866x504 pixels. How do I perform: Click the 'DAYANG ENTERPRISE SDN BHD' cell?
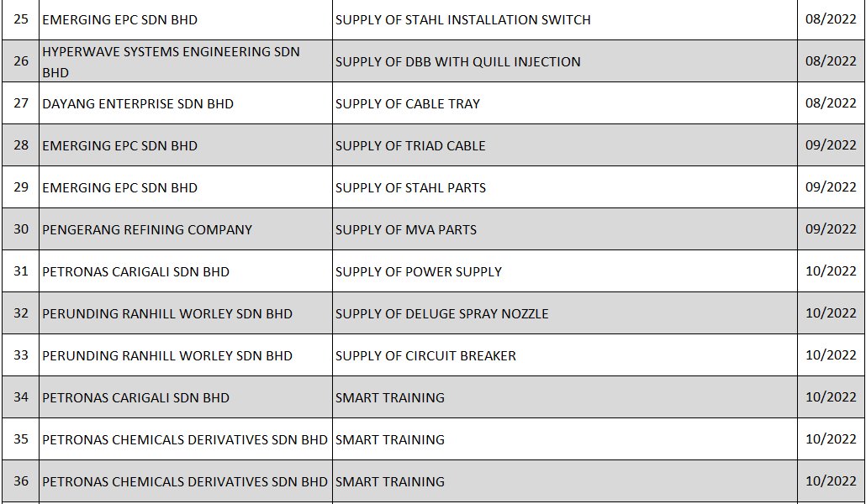138,103
